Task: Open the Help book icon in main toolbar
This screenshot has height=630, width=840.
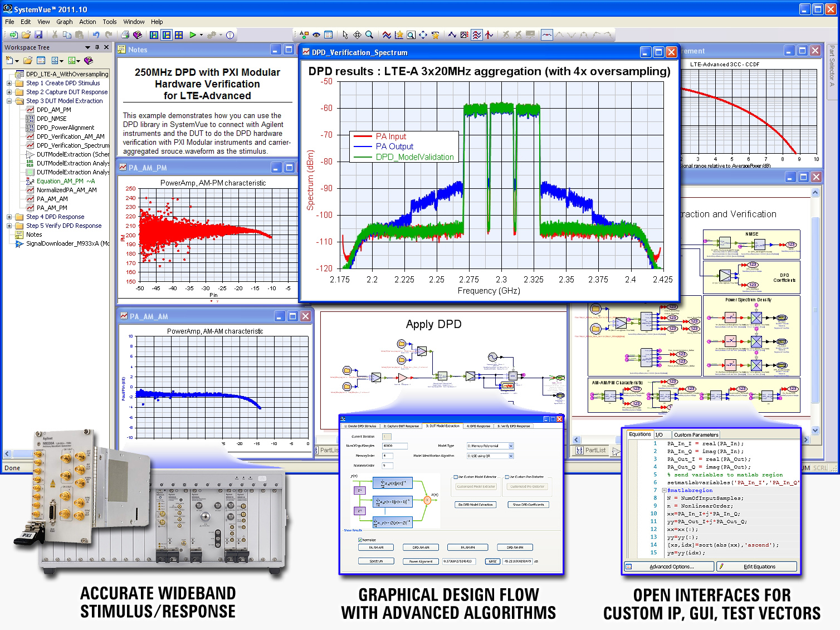Action: click(x=138, y=35)
